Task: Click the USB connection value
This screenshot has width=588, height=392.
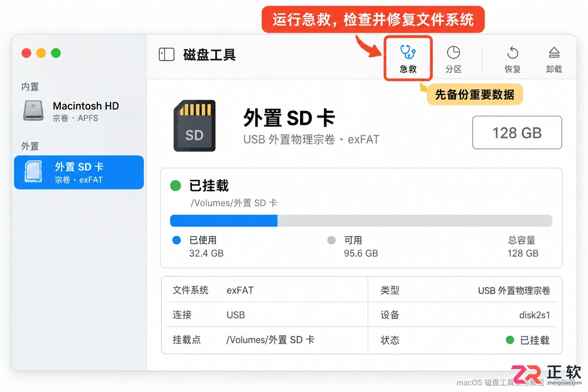Action: pyautogui.click(x=236, y=315)
